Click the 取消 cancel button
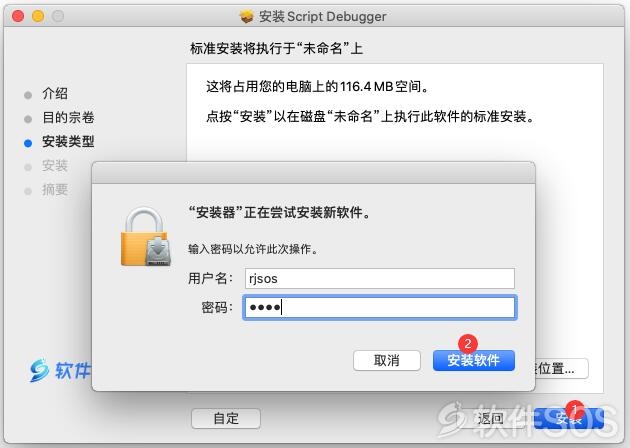The width and height of the screenshot is (630, 448). [x=387, y=360]
